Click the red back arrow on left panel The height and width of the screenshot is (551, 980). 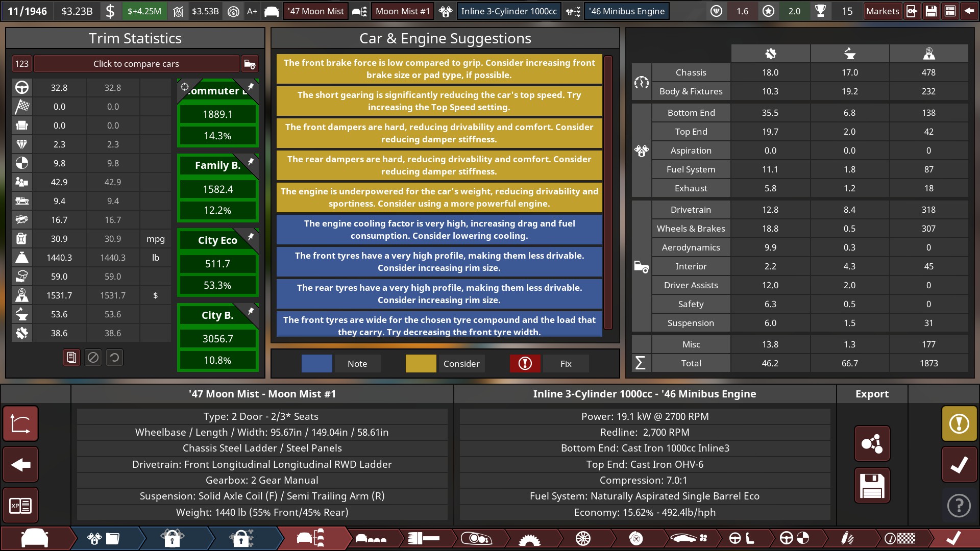click(20, 465)
